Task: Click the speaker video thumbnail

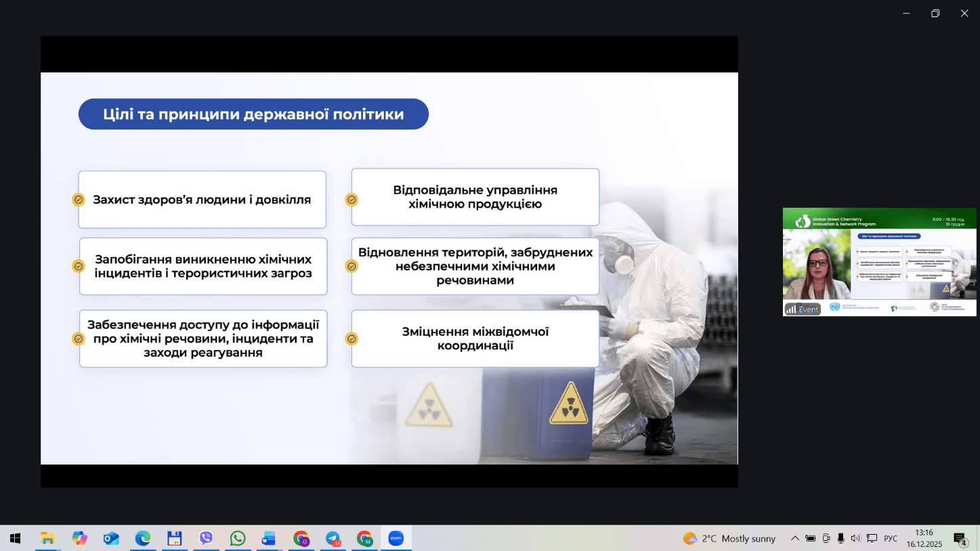Action: [x=879, y=262]
